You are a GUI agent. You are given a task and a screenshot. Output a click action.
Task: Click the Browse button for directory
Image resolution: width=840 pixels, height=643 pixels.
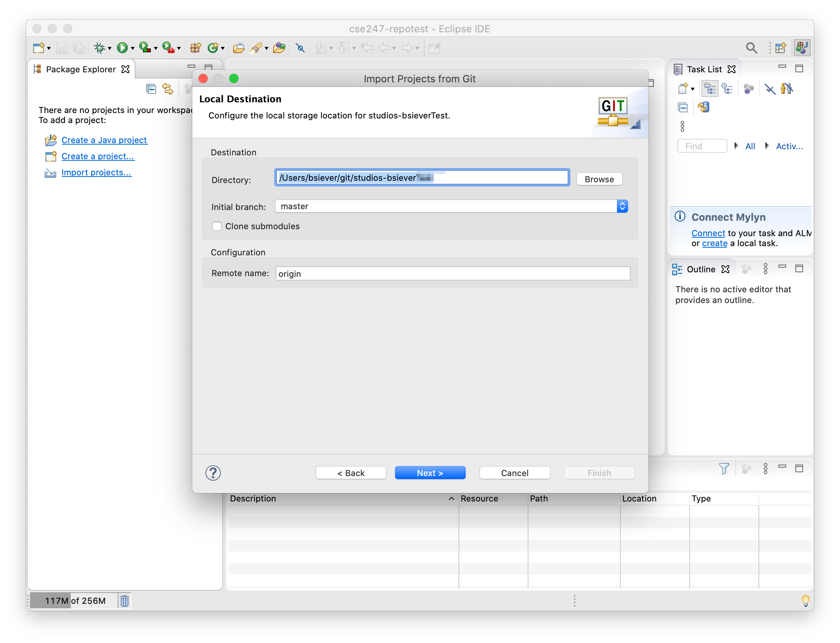(x=599, y=178)
